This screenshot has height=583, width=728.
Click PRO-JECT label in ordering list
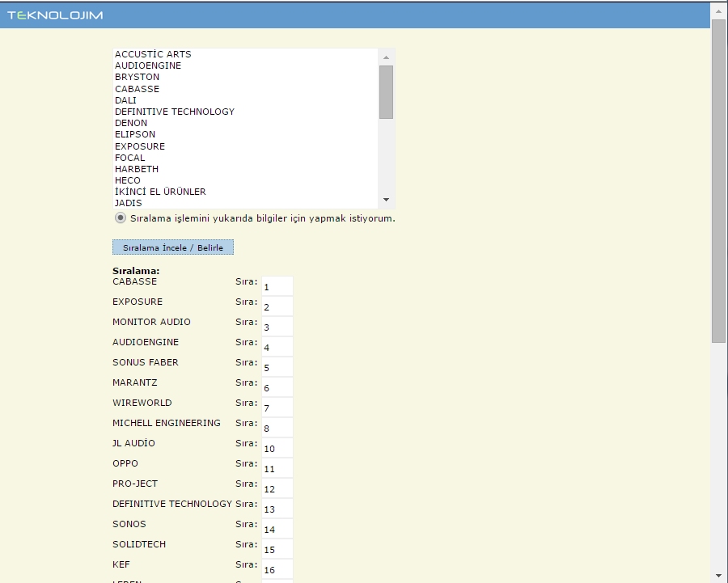(x=135, y=484)
